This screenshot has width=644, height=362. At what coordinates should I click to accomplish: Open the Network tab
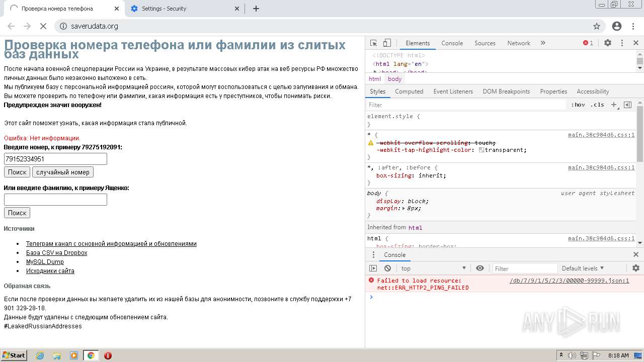519,43
